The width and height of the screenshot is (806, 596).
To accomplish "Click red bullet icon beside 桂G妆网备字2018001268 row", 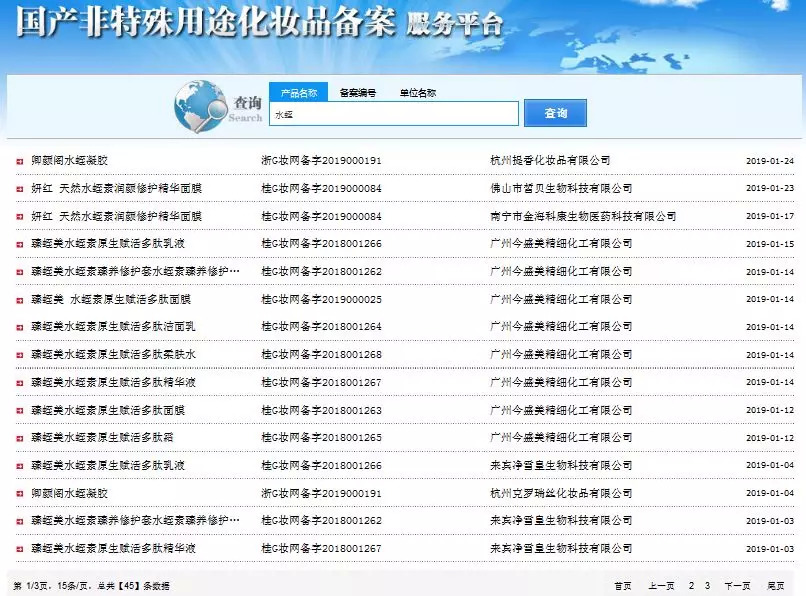I will (x=20, y=355).
